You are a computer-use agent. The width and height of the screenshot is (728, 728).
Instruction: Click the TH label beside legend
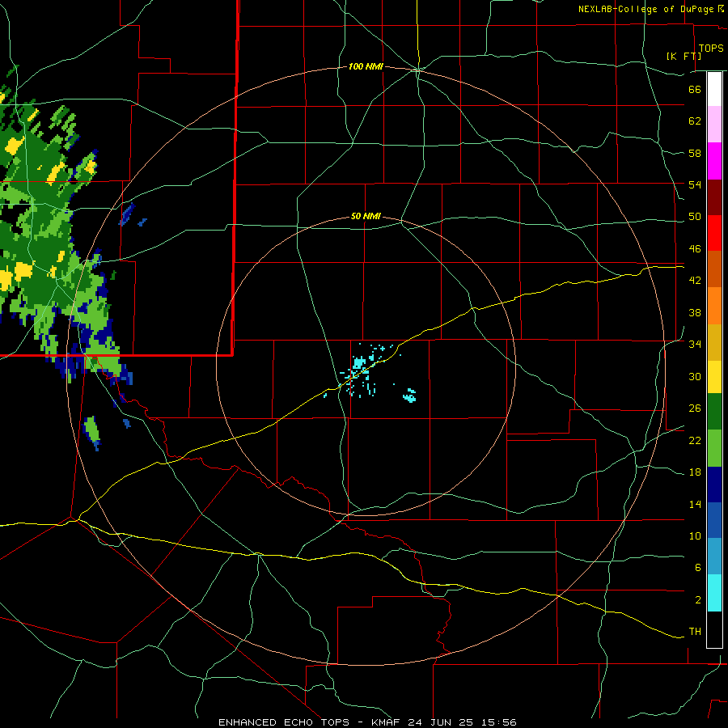pos(695,632)
